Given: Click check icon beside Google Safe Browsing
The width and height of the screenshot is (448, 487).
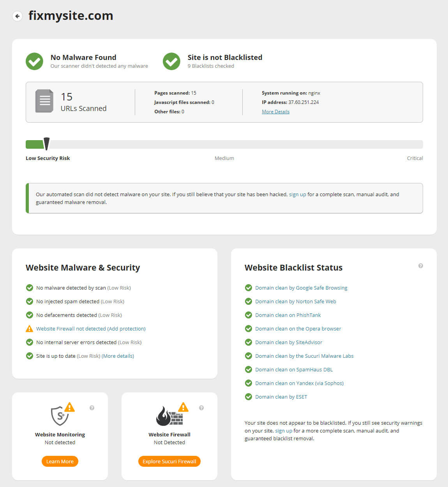Looking at the screenshot, I should pos(249,288).
